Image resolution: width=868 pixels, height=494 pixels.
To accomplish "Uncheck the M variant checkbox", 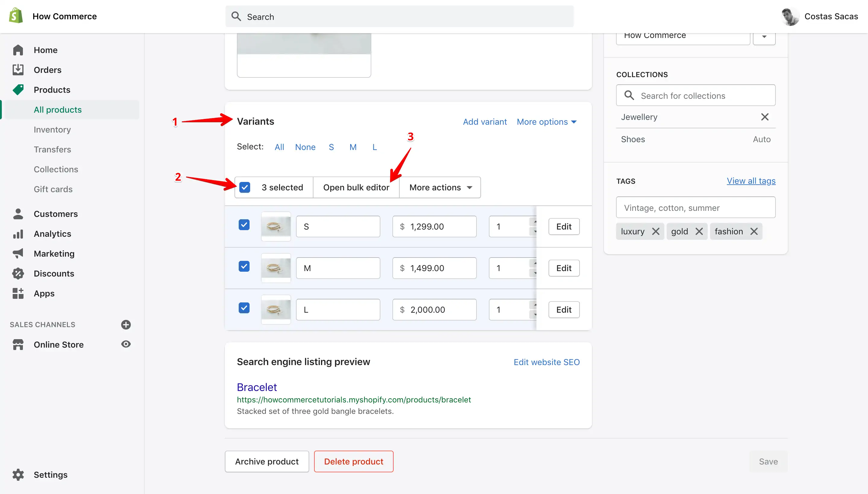I will tap(244, 266).
